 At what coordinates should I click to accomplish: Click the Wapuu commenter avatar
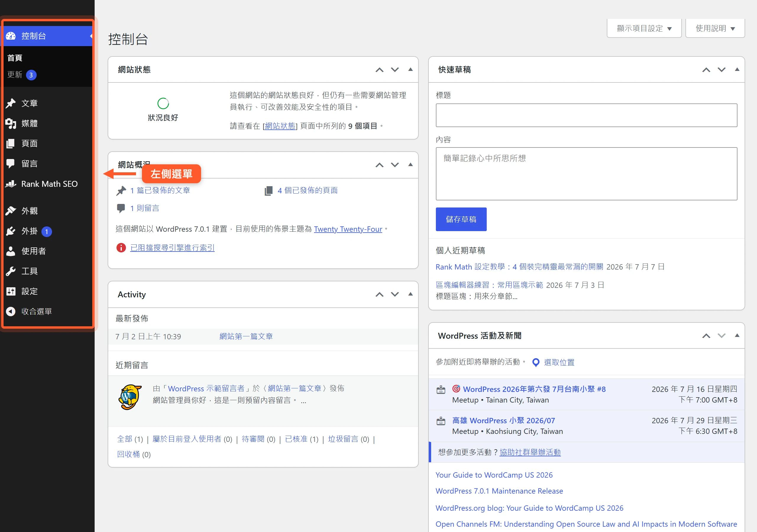point(130,397)
